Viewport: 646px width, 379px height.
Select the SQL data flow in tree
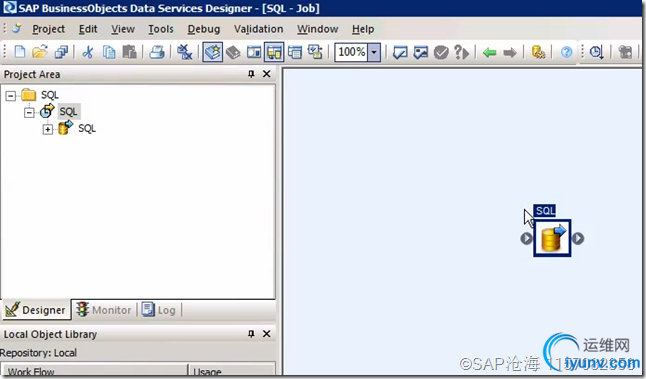click(x=87, y=129)
